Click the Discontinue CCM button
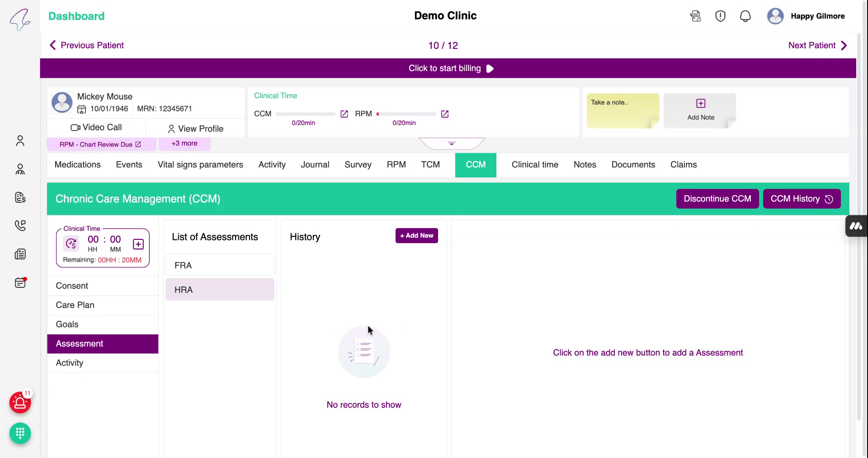 coord(717,199)
